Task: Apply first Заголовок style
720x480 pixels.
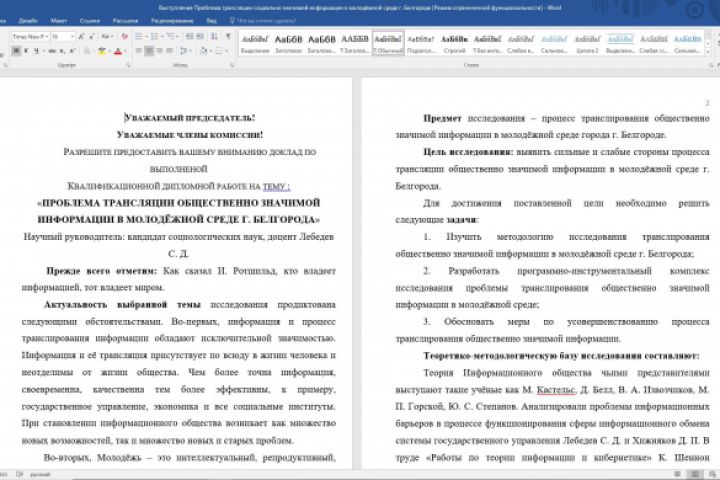Action: click(288, 43)
